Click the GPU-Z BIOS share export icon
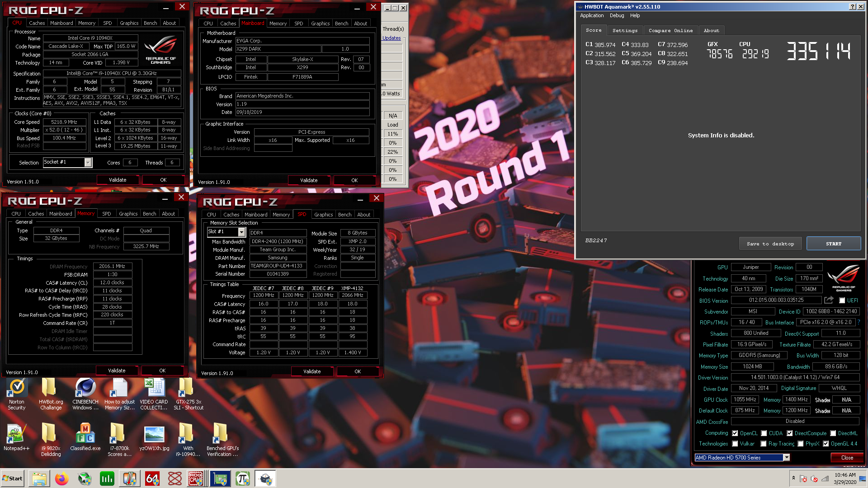The height and width of the screenshot is (488, 868). 829,300
